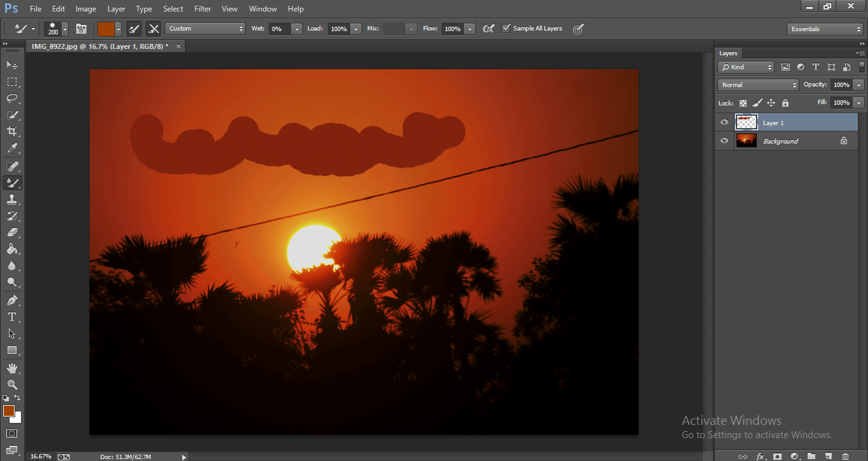Select the Move tool
This screenshot has height=461, width=868.
point(12,65)
